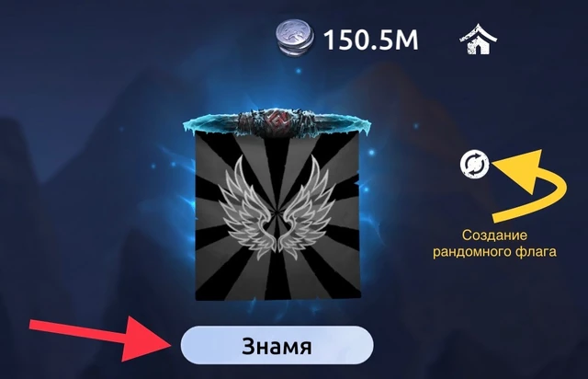588x379 pixels.
Task: Click the silver coin currency icon
Action: [x=296, y=39]
